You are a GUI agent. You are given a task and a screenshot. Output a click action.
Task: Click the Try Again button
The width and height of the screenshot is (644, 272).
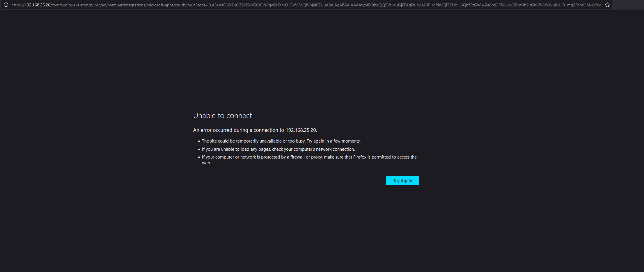tap(402, 181)
